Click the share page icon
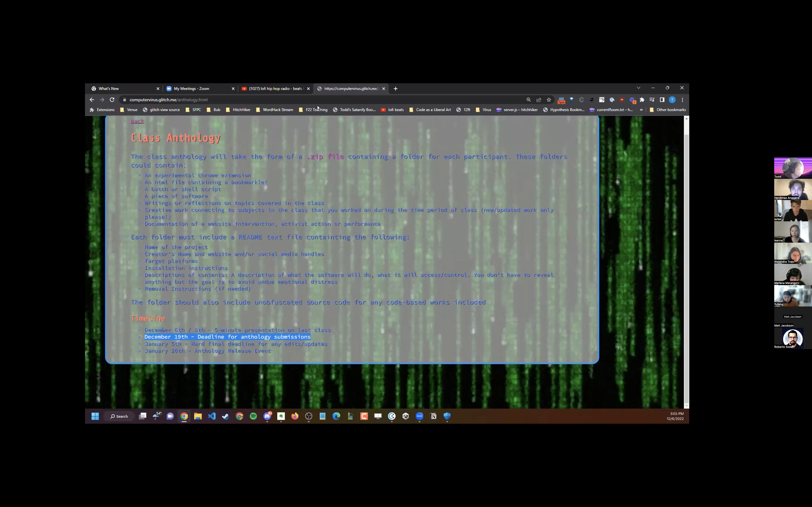 pos(539,100)
